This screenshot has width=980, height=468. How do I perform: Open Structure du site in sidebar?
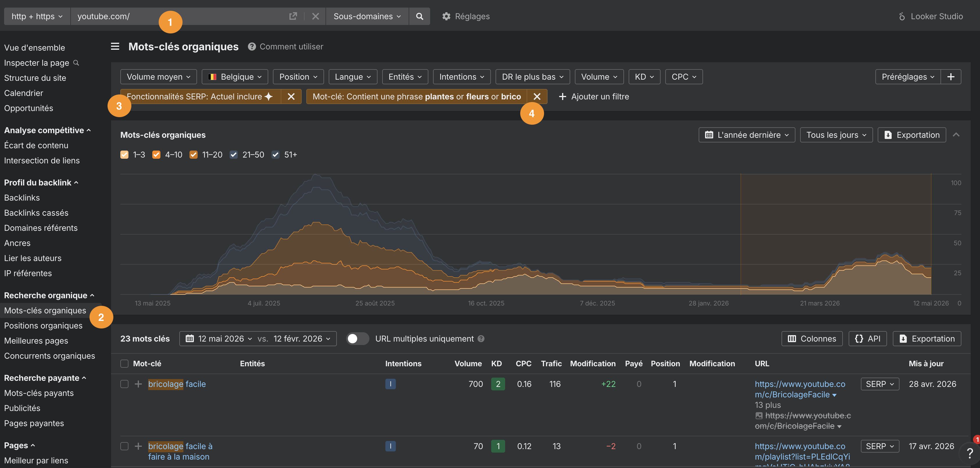[35, 78]
